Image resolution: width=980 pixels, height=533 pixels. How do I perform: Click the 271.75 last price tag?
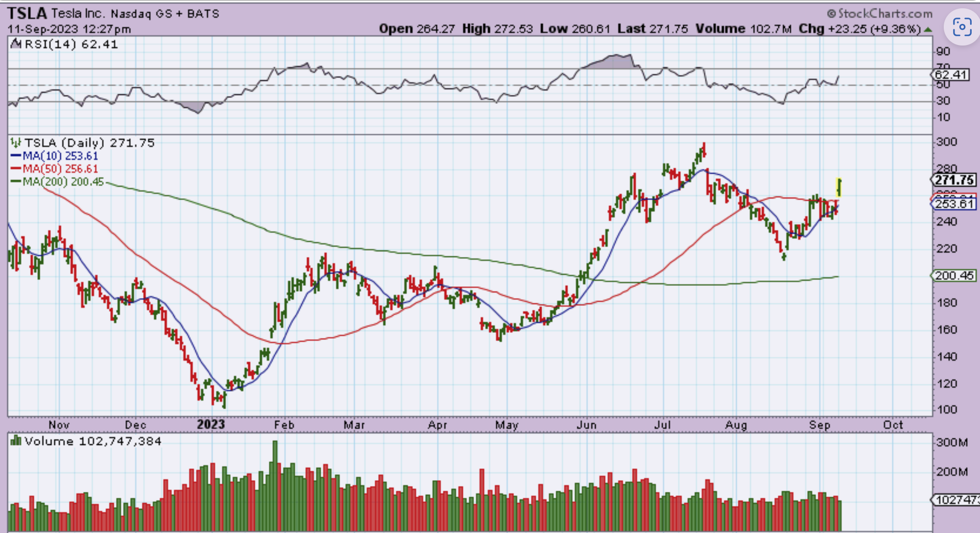(x=954, y=180)
